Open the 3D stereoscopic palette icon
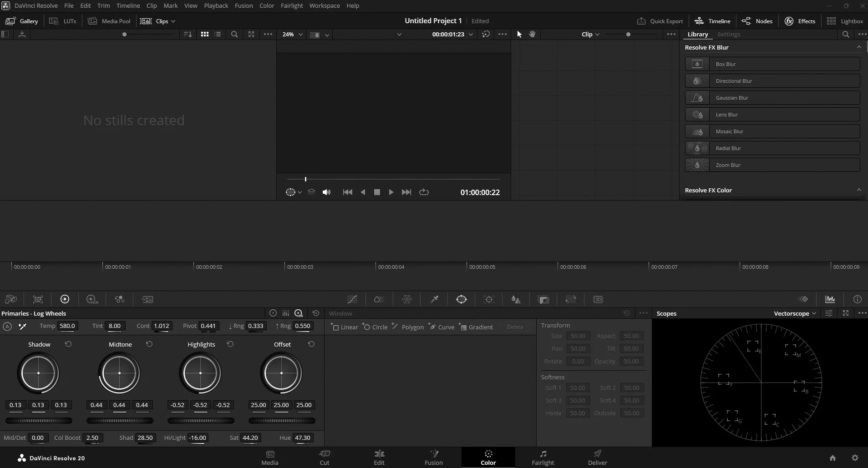 [598, 299]
